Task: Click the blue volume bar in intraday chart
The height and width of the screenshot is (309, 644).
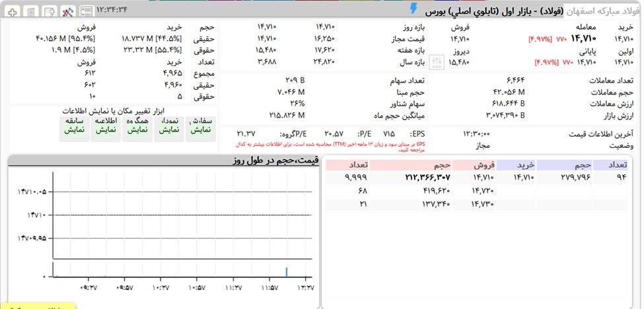Action: coord(286,271)
